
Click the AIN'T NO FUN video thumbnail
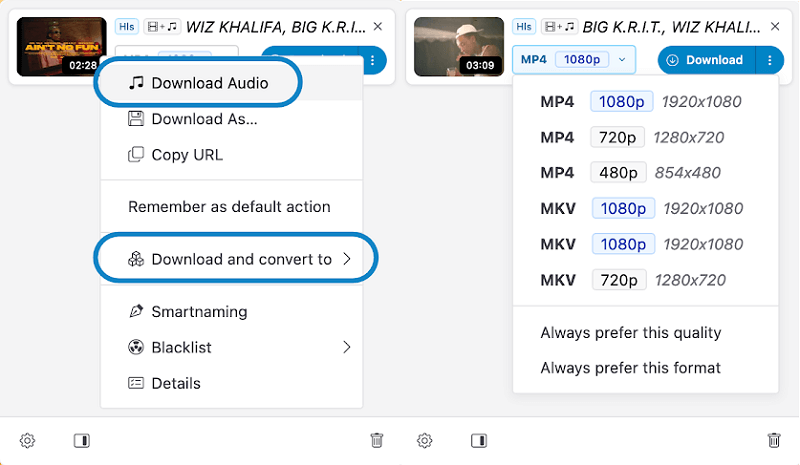tap(62, 46)
